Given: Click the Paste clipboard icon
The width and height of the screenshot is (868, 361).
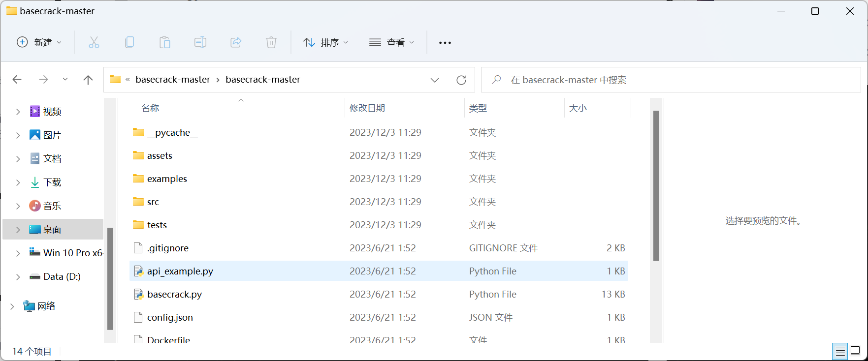Looking at the screenshot, I should point(165,43).
